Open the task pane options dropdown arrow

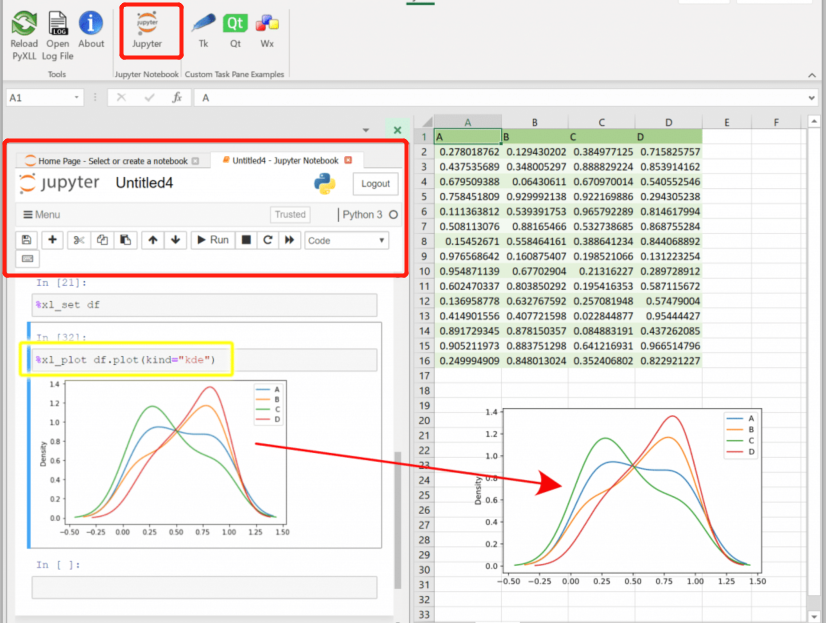(366, 130)
